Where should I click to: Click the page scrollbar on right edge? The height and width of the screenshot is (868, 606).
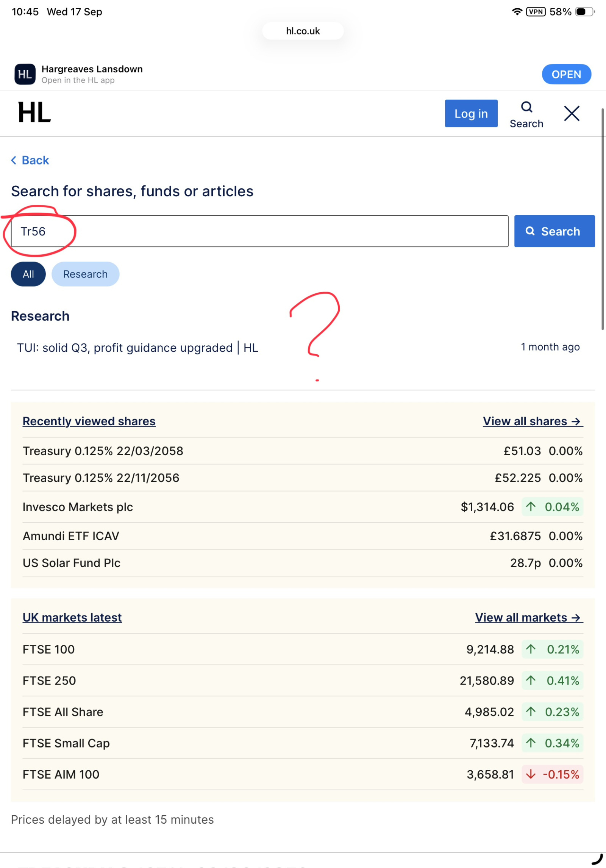coord(603,220)
